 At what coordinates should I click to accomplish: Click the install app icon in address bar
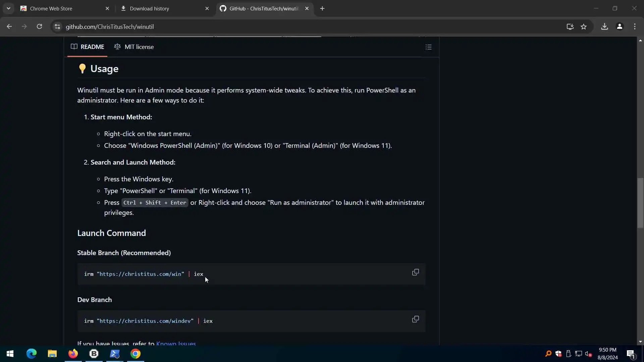[570, 26]
